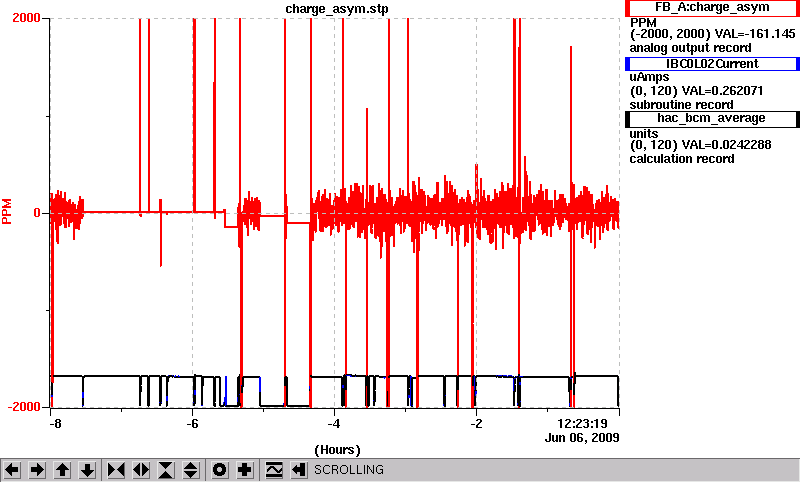The image size is (800, 482).
Task: Click the (Hours) x-axis label
Action: pos(337,450)
